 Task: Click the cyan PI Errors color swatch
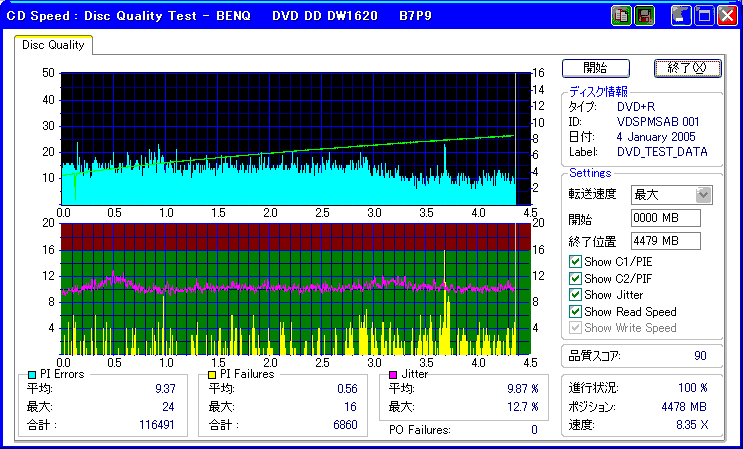tap(32, 375)
